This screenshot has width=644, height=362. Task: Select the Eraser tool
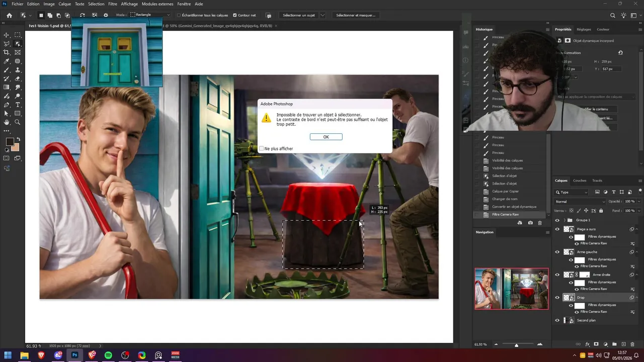point(18,78)
